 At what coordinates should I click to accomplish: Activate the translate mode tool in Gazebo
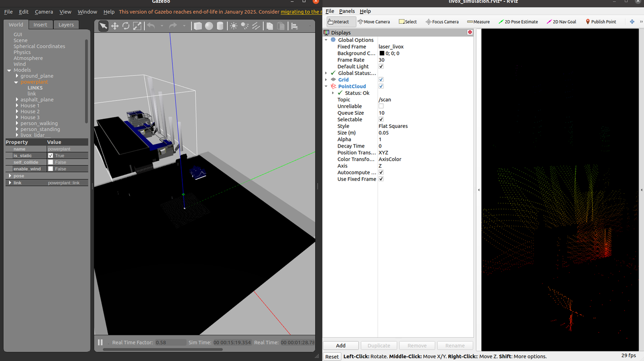(115, 26)
